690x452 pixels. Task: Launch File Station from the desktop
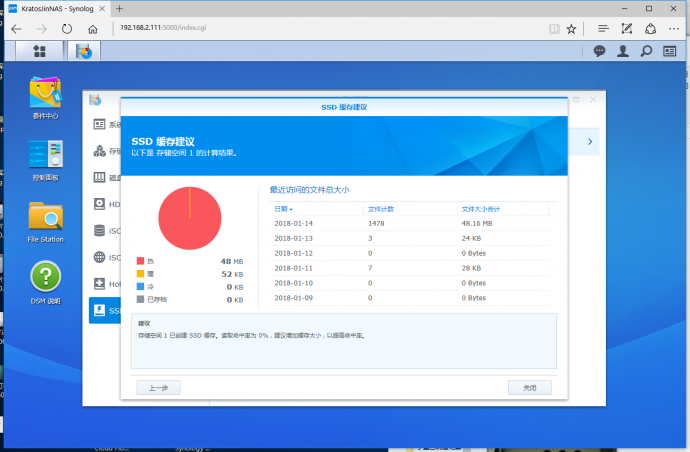[45, 222]
